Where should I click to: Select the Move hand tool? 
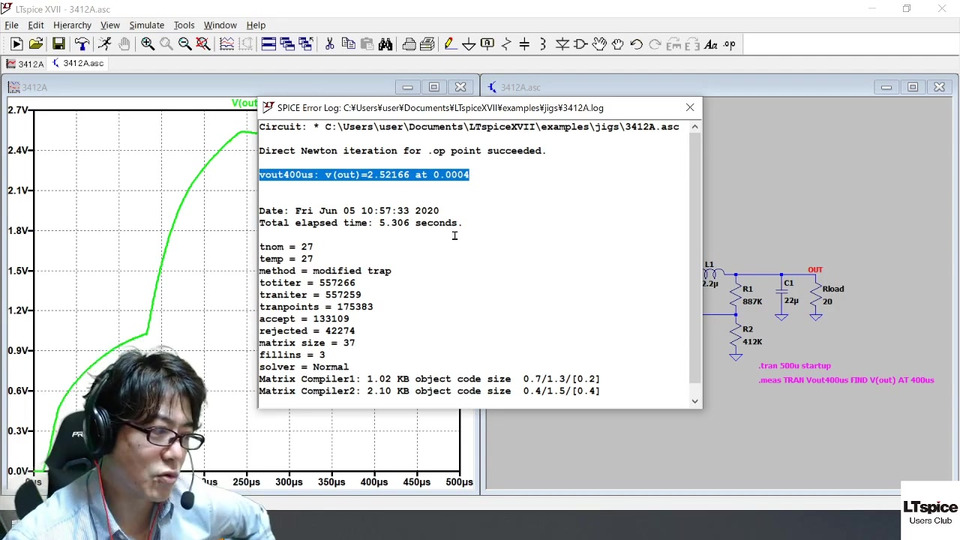pos(599,44)
